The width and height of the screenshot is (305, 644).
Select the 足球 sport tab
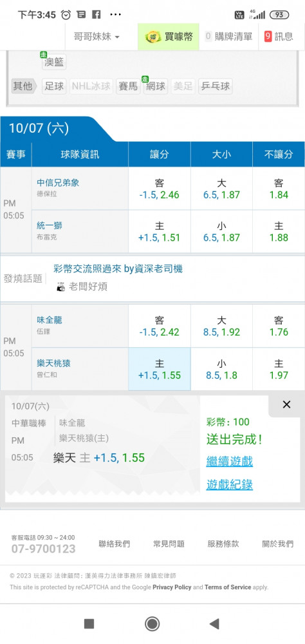[54, 86]
